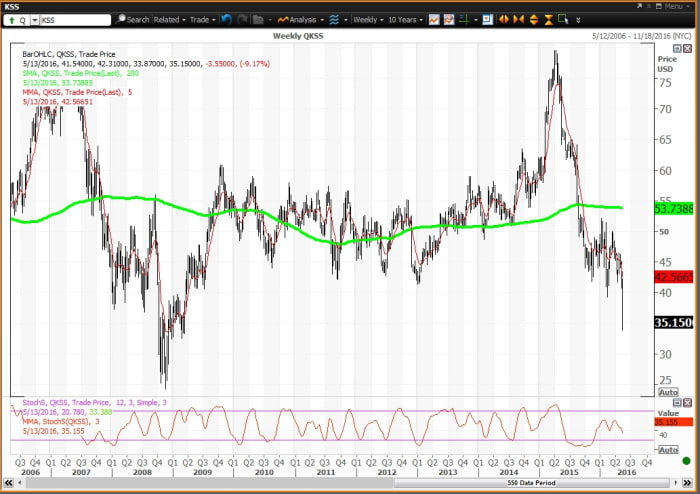Click the line chart style icon
Image resolution: width=700 pixels, height=494 pixels.
436,19
